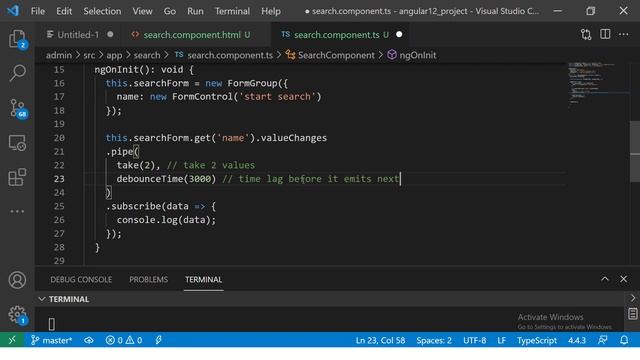Click the debug launch icon in status bar
Screen dimensions: 640x360
point(159,340)
